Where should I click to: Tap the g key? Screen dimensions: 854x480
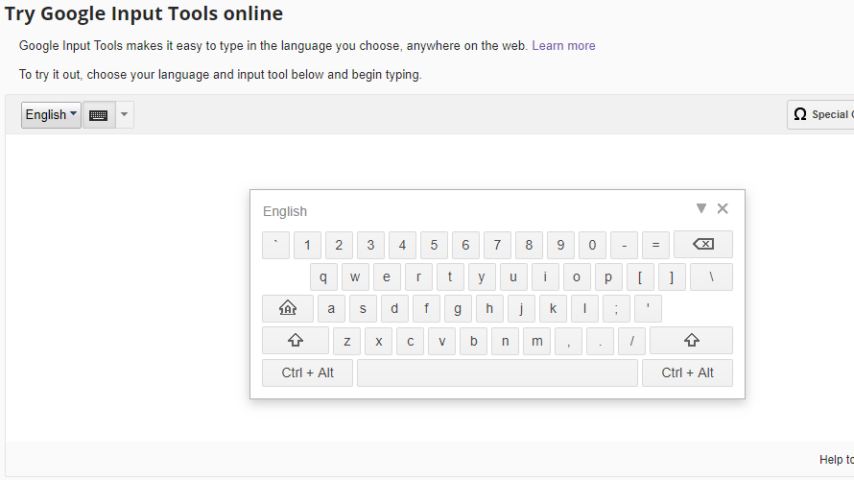pyautogui.click(x=458, y=308)
